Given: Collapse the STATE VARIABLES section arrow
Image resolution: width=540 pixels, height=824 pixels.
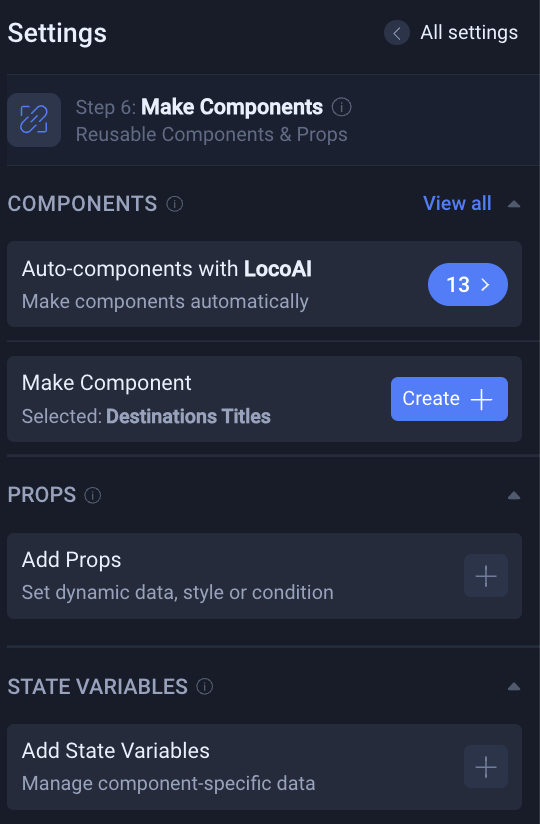Looking at the screenshot, I should [x=514, y=686].
